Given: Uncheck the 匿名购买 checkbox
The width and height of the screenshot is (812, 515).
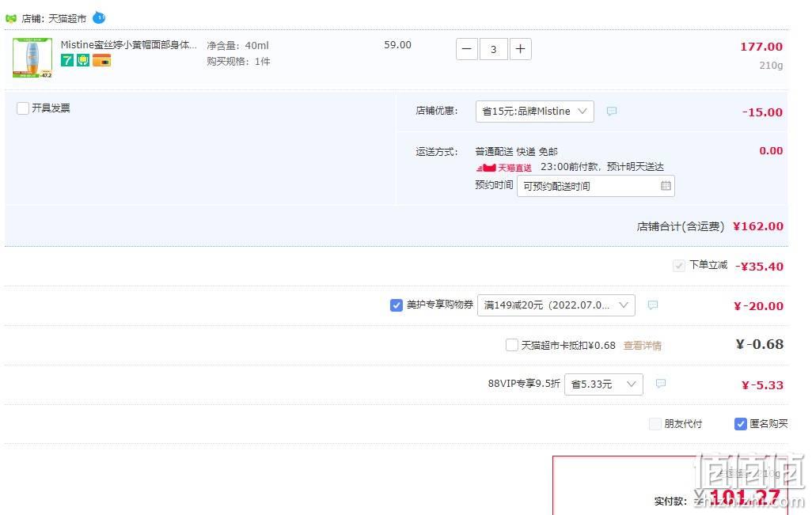Looking at the screenshot, I should pyautogui.click(x=741, y=424).
